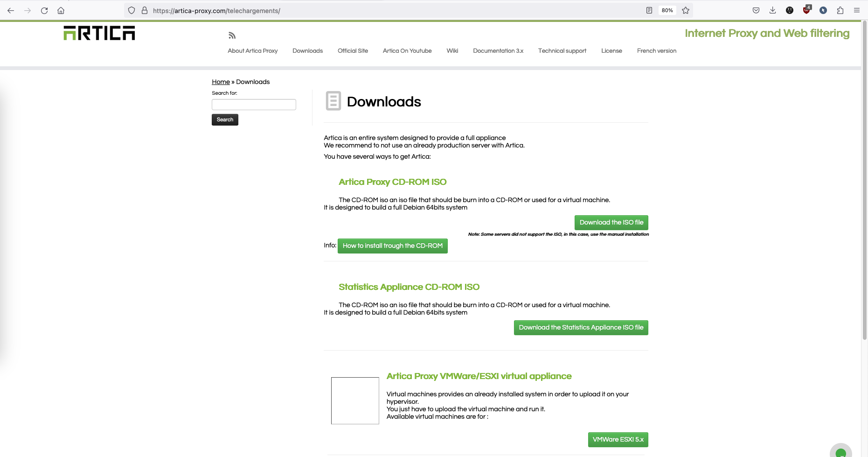The image size is (868, 457).
Task: Click the 80% zoom level indicator
Action: point(667,10)
